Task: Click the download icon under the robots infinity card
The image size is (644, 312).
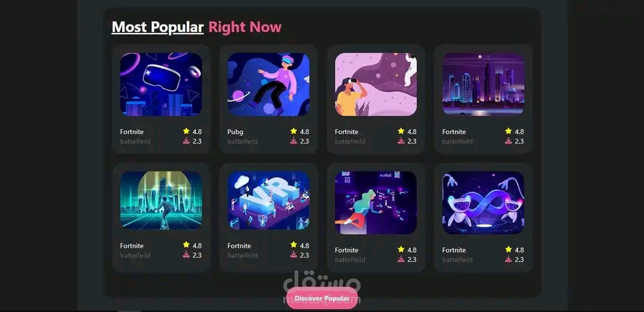Action: point(509,259)
